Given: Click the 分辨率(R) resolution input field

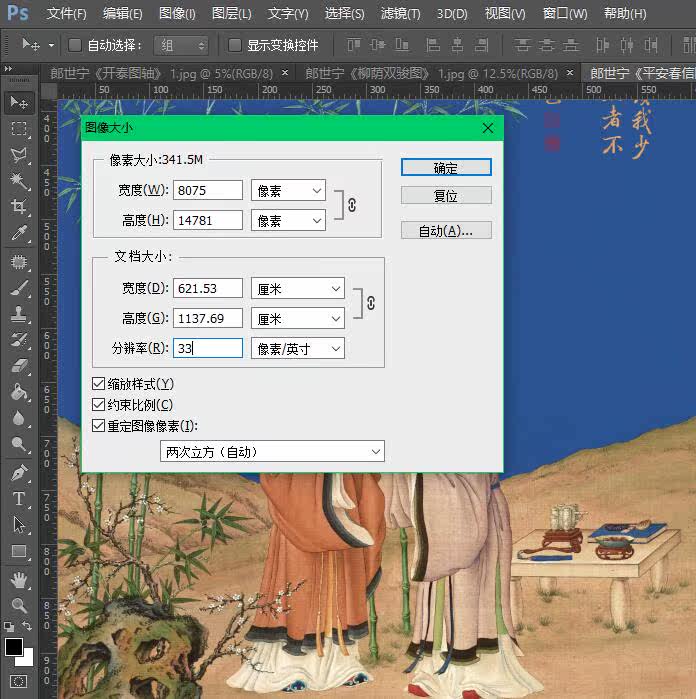Looking at the screenshot, I should (x=208, y=348).
